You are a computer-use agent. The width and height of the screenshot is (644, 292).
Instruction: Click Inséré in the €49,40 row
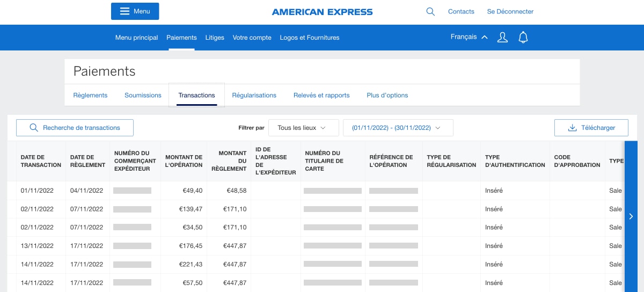494,191
